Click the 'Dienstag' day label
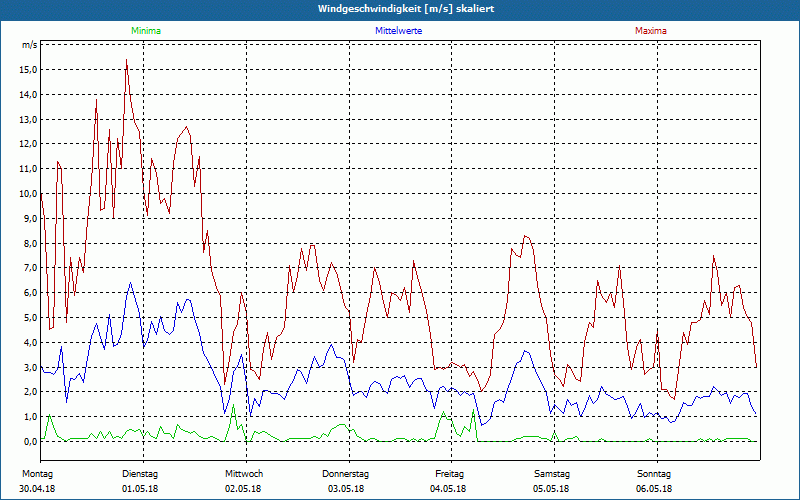 click(x=140, y=474)
